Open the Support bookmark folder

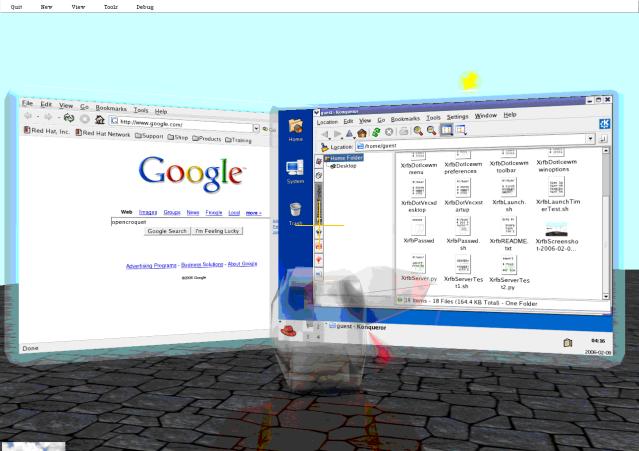149,136
